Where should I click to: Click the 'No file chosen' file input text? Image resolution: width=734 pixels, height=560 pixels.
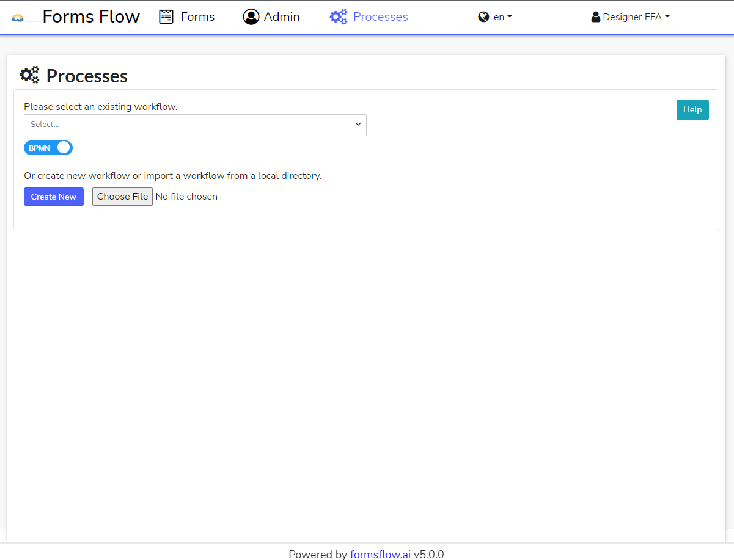click(186, 197)
